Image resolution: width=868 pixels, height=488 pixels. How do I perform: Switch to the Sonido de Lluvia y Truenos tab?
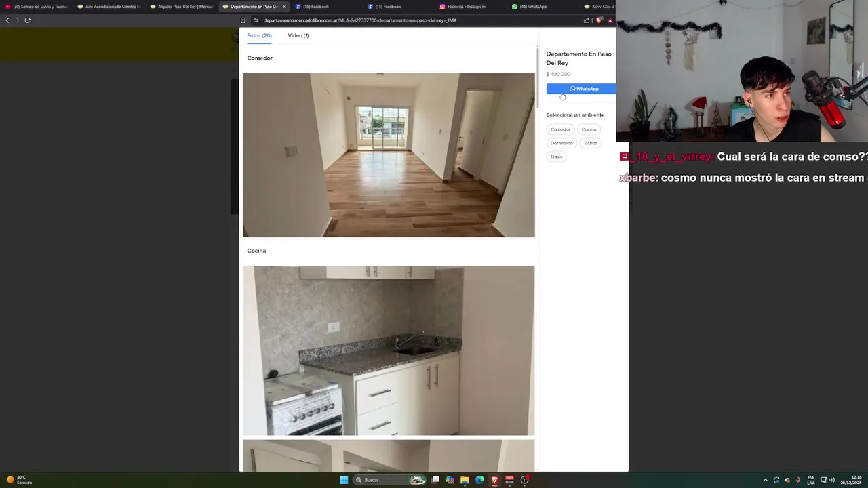tap(37, 7)
